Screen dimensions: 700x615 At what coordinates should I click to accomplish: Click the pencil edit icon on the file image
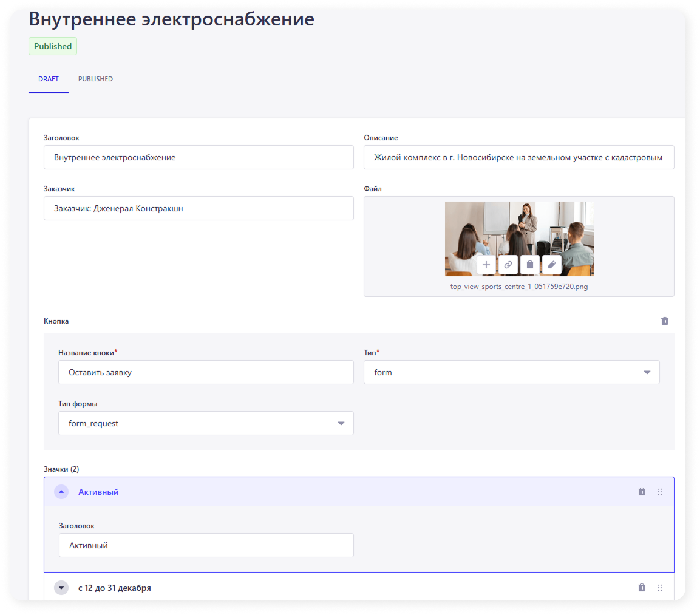point(551,265)
